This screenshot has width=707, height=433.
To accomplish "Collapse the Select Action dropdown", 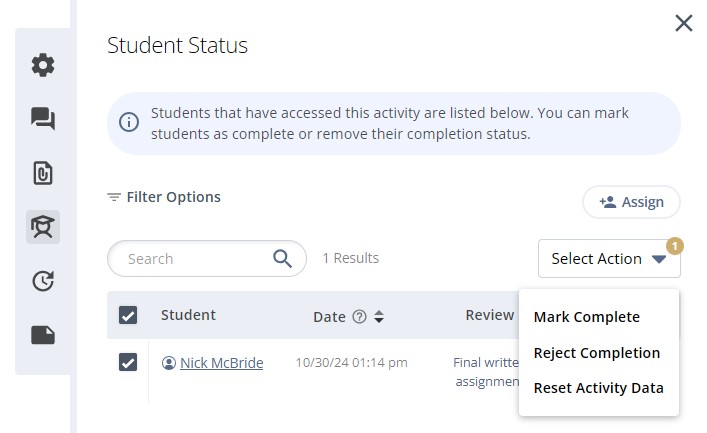I will point(609,258).
